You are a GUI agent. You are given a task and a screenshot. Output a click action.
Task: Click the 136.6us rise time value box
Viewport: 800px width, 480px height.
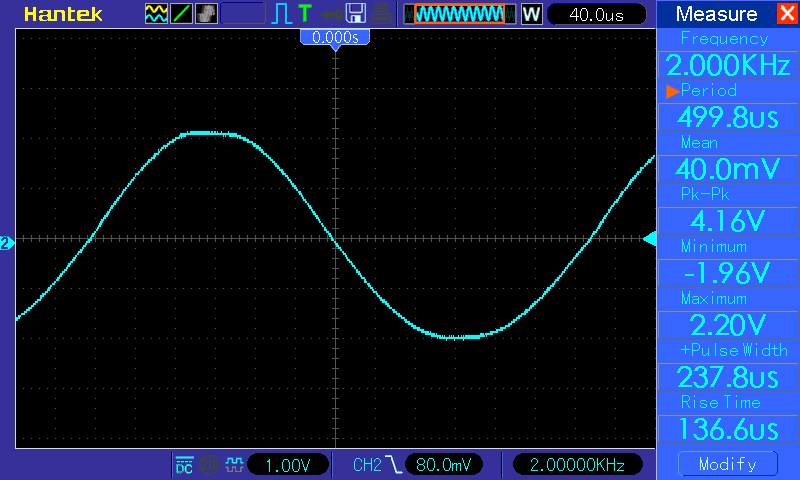(x=728, y=429)
